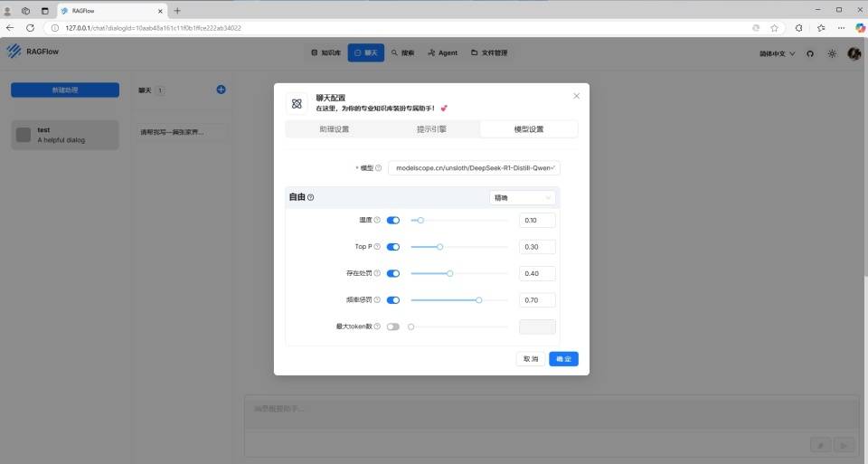Switch to the 提示引擎 tab
This screenshot has height=464, width=868.
(431, 129)
